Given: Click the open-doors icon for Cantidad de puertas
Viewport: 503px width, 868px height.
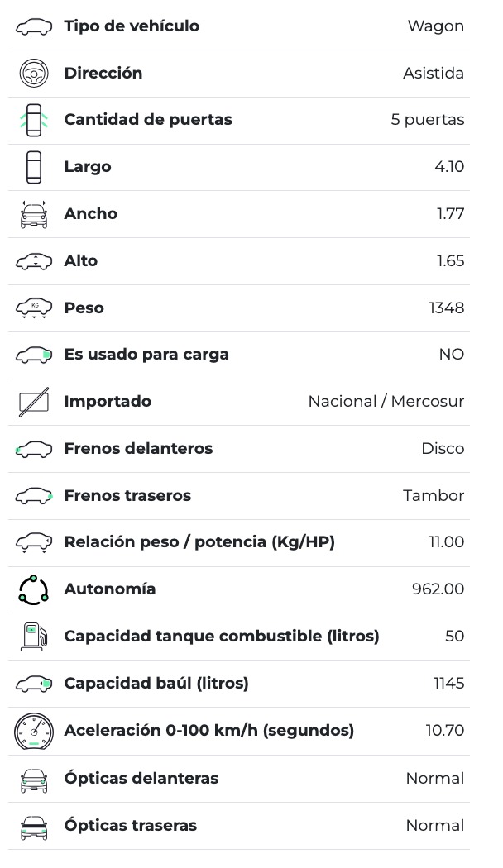Looking at the screenshot, I should pyautogui.click(x=34, y=121).
